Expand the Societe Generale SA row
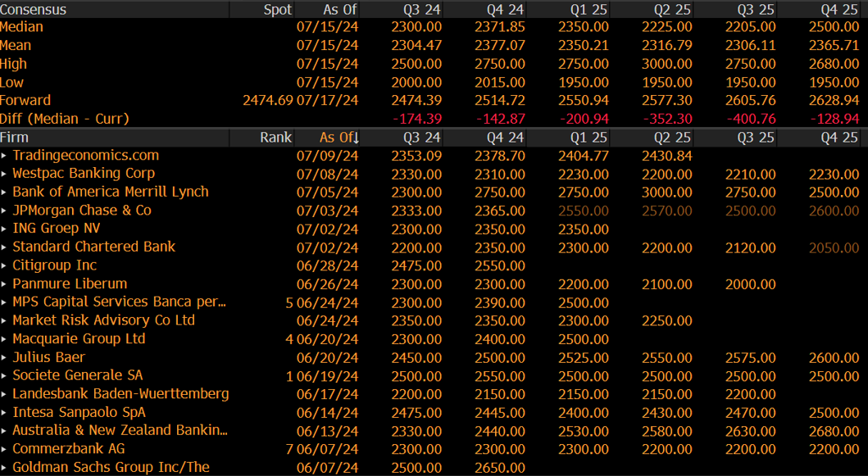 [4, 376]
